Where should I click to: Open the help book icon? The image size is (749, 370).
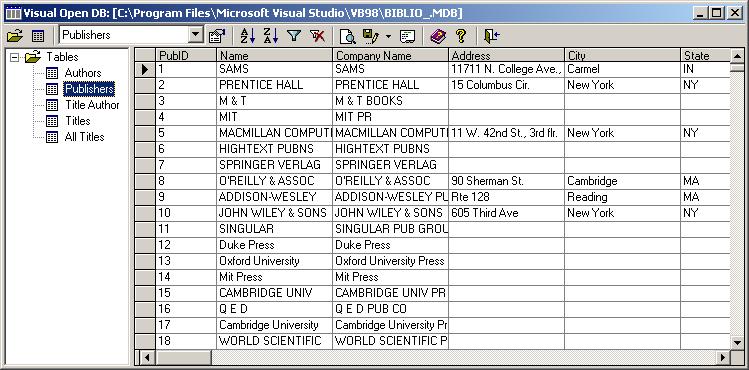pos(438,36)
